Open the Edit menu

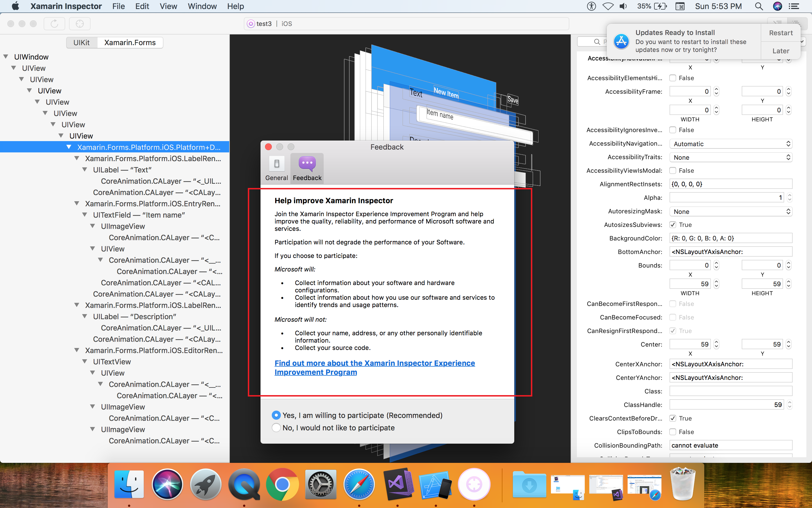(x=142, y=6)
